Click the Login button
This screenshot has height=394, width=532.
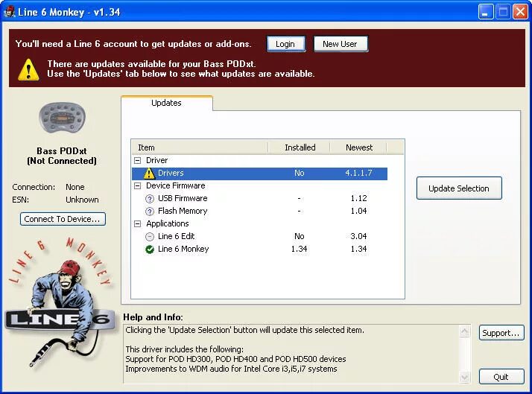pyautogui.click(x=285, y=44)
